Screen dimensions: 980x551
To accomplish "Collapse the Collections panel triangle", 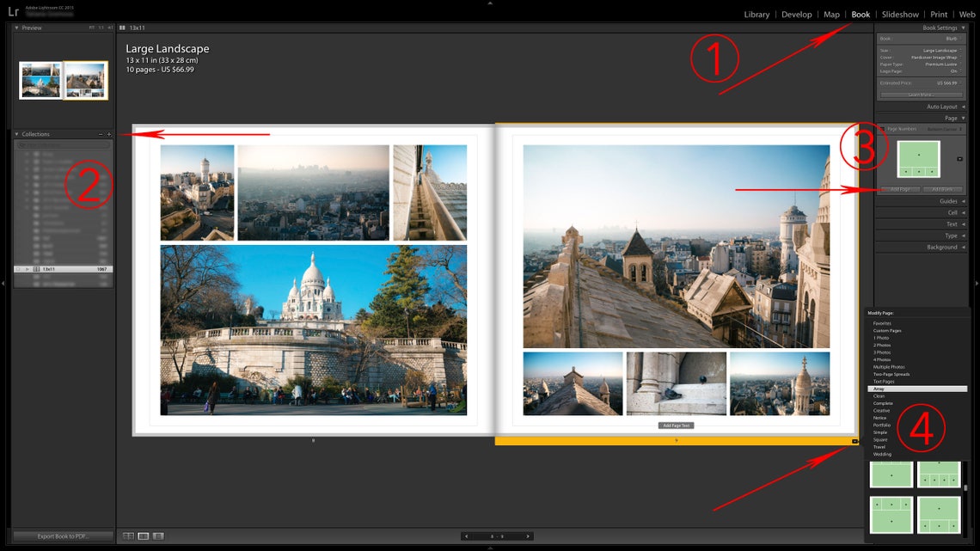I will point(16,134).
